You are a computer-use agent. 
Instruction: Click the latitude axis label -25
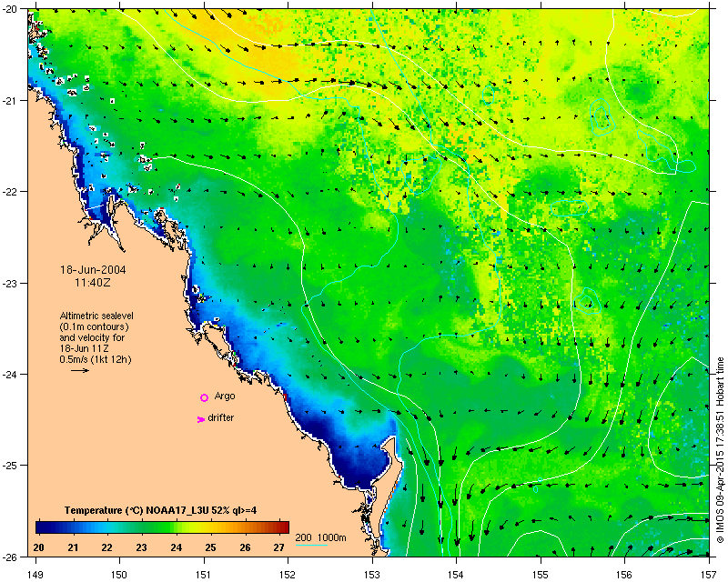coord(9,466)
